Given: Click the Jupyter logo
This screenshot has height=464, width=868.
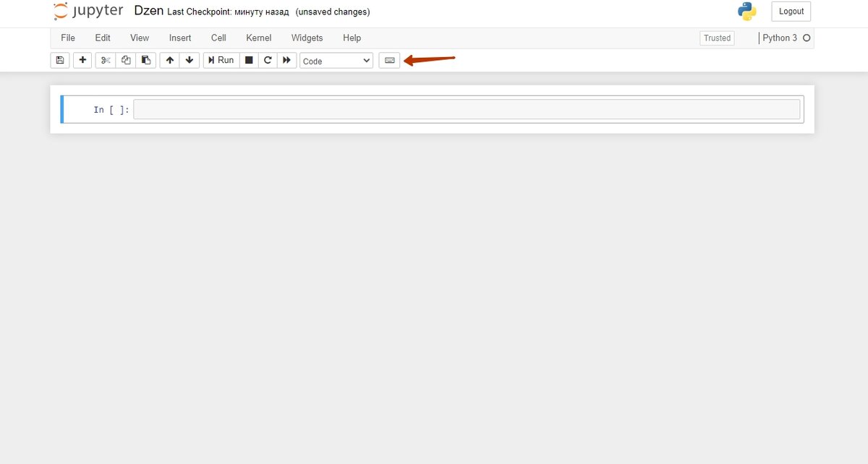Looking at the screenshot, I should [88, 12].
